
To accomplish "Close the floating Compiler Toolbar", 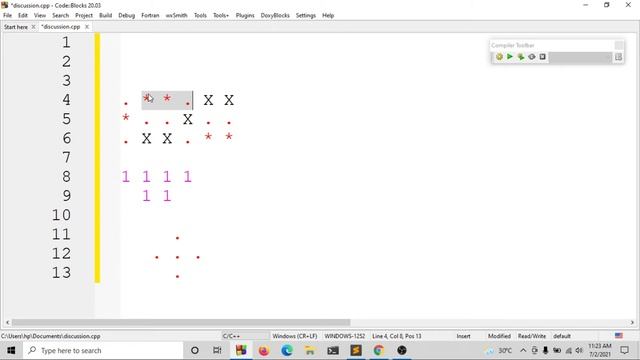I will coord(619,45).
